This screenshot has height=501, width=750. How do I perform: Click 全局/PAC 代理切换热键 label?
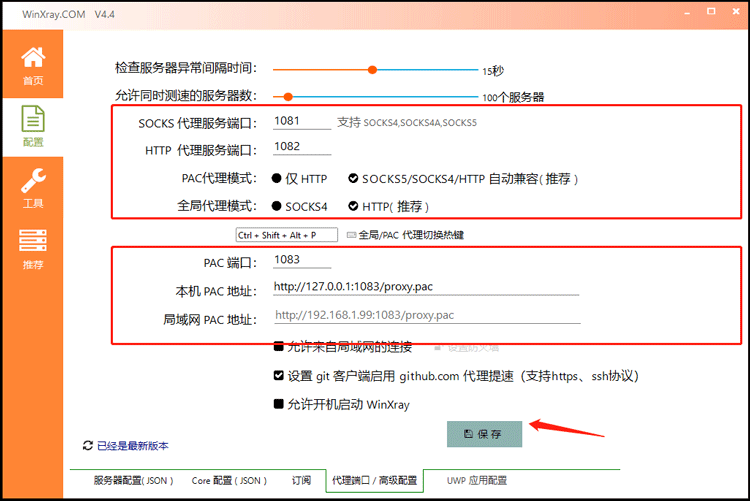(411, 235)
